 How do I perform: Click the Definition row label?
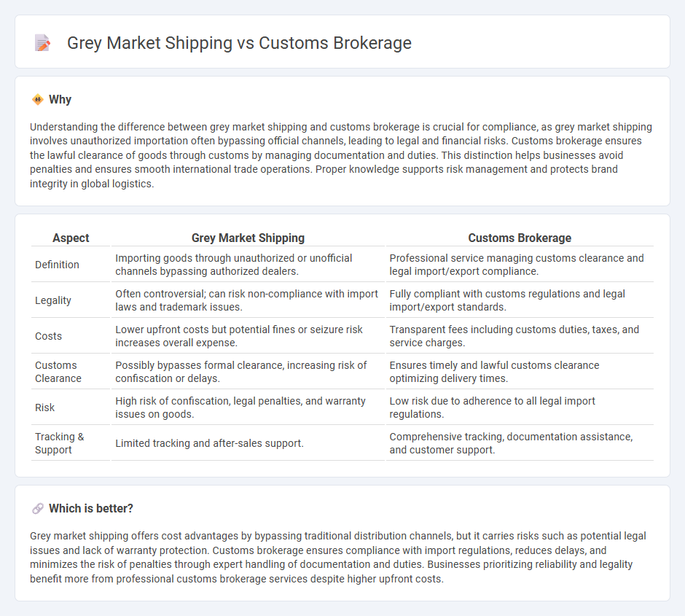(58, 265)
